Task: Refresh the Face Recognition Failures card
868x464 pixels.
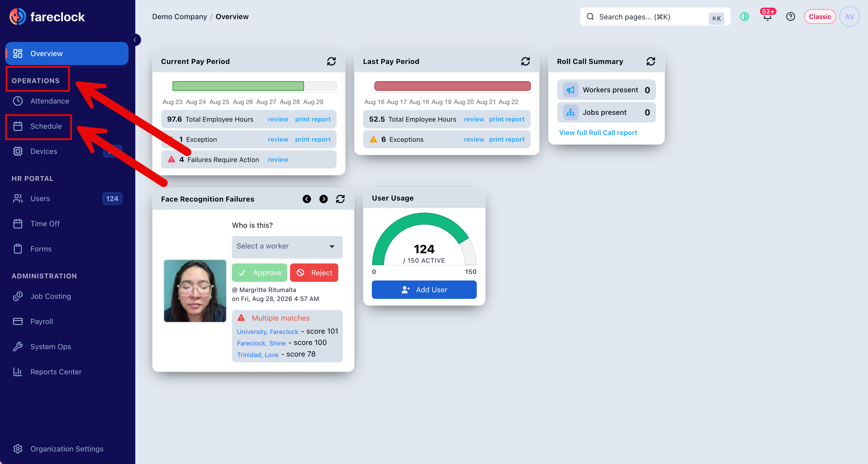Action: click(340, 199)
